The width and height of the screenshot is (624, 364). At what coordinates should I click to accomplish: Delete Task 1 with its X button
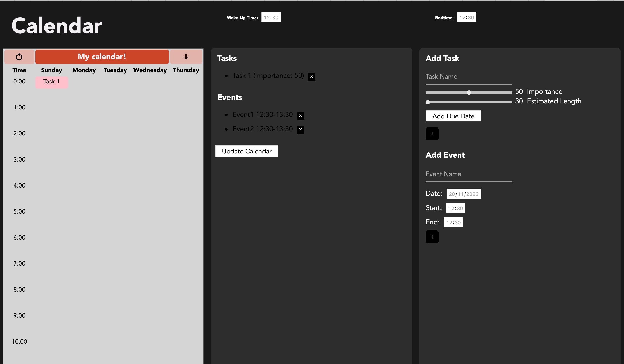(x=311, y=77)
